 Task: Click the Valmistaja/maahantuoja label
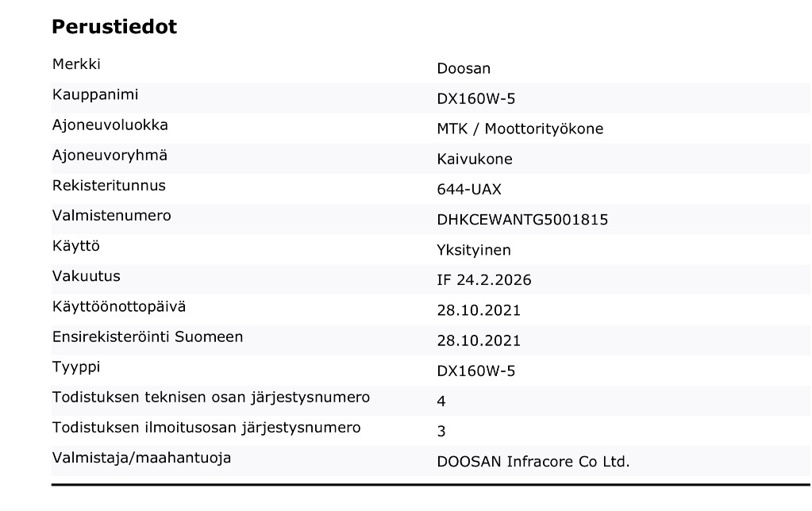tap(141, 457)
